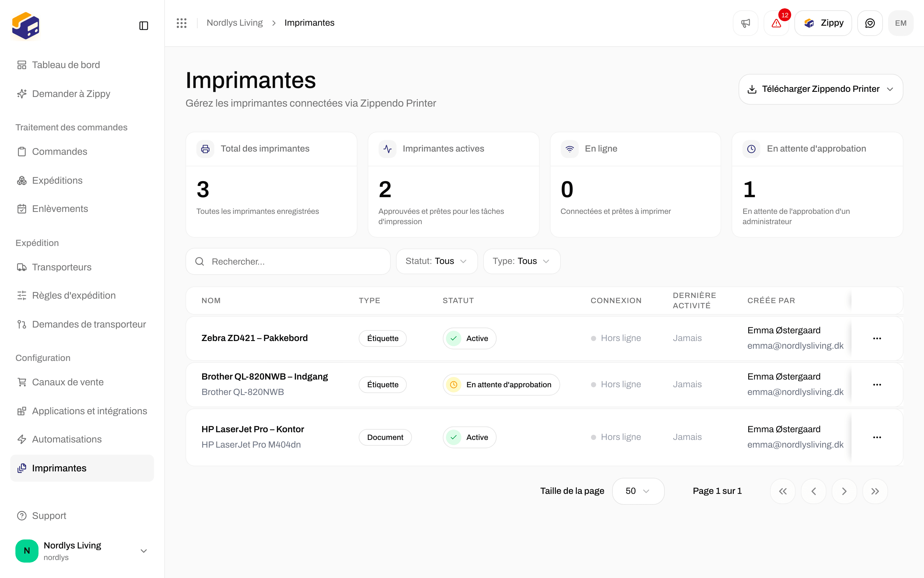Viewport: 924px width, 578px height.
Task: Click the STATUT column header
Action: coord(458,301)
